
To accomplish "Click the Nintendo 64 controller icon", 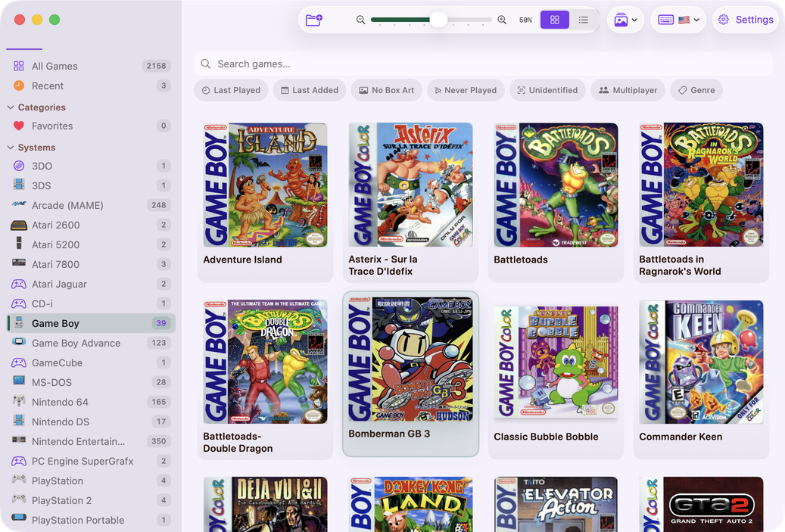I will coord(18,401).
